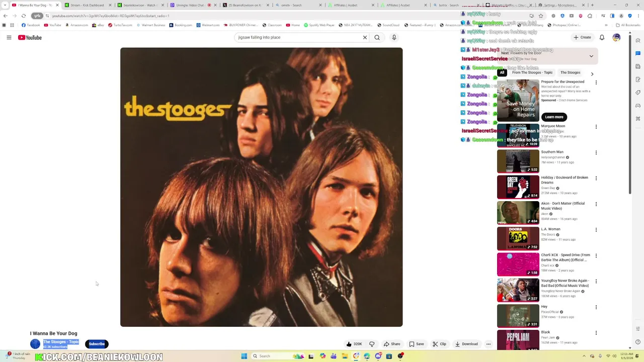Screen dimensions: 644x362
Task: Open options for the Marquee Moon video
Action: (x=596, y=127)
